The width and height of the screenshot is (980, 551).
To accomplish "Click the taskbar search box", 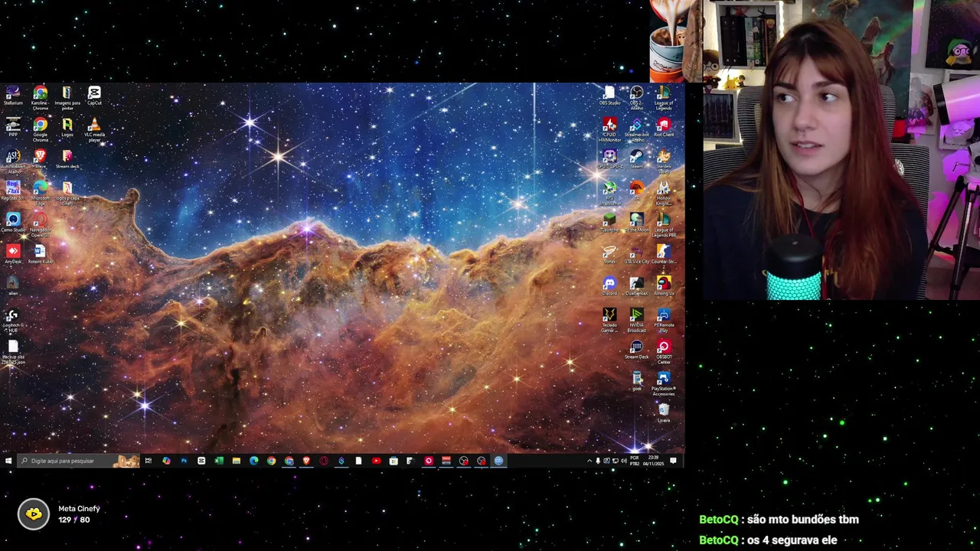I will [79, 461].
